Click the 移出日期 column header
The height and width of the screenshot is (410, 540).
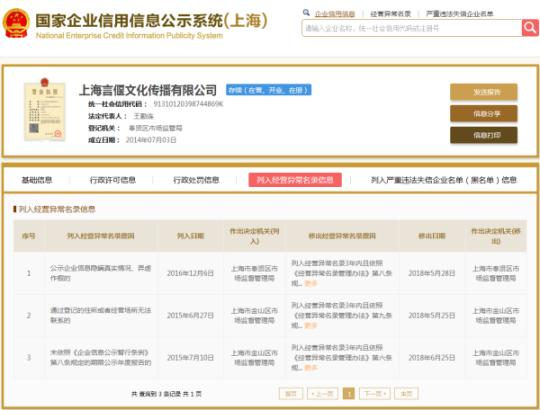432,236
